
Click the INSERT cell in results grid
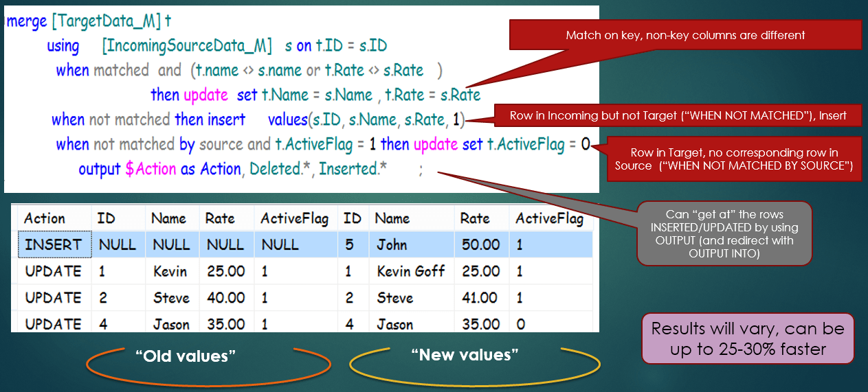[54, 244]
